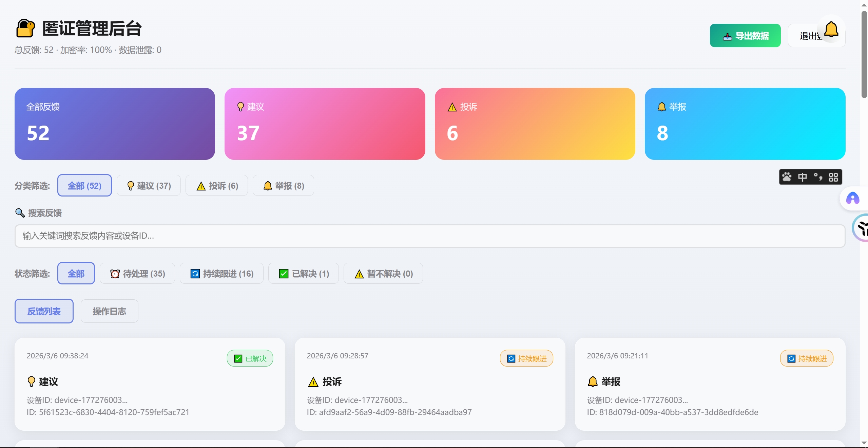Toggle the 举报 (8) category filter

283,186
